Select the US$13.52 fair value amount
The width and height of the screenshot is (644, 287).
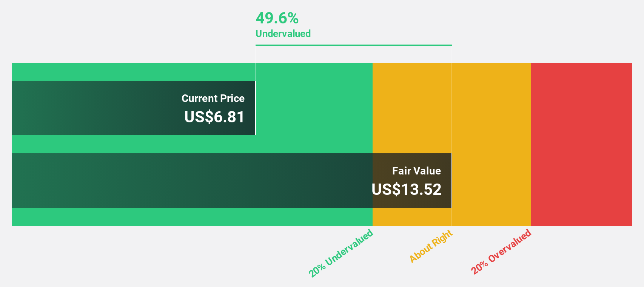click(x=406, y=190)
